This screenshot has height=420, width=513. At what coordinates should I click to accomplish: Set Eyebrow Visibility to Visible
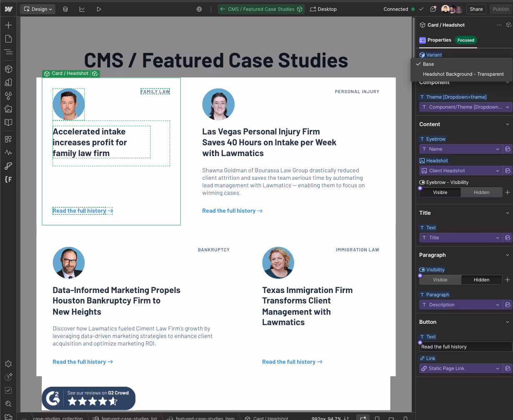tap(440, 192)
